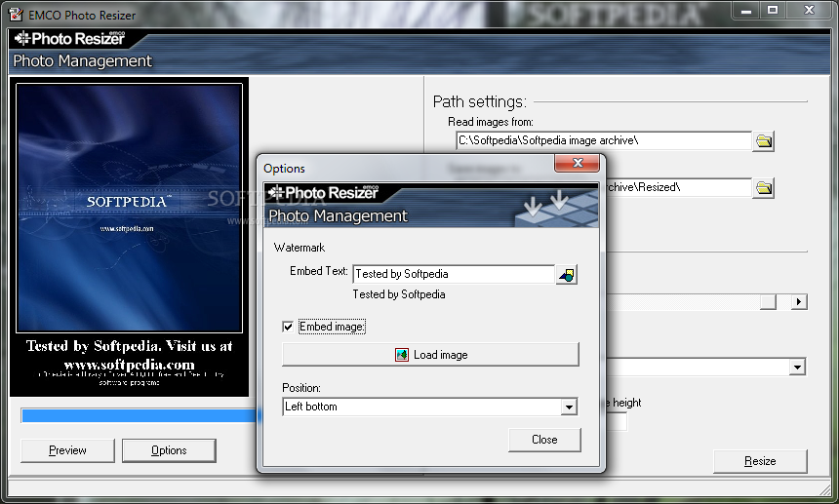Click the Load image button
The width and height of the screenshot is (839, 504).
coord(430,354)
